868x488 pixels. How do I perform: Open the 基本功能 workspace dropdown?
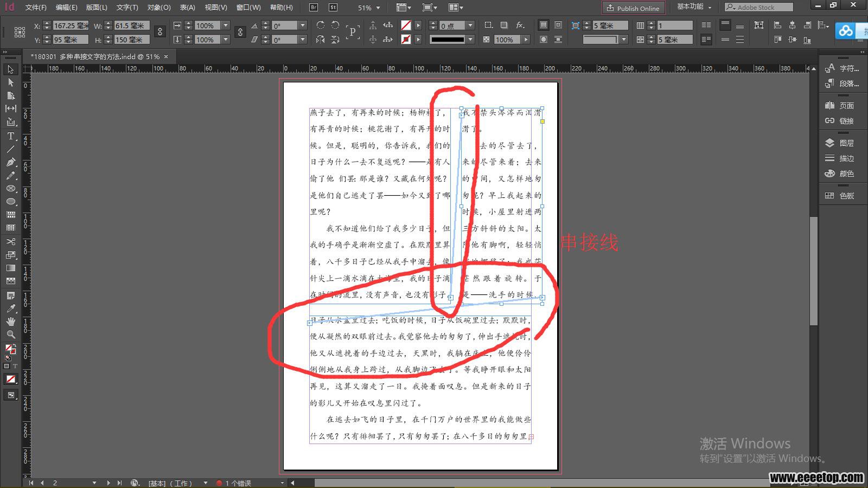[x=694, y=7]
